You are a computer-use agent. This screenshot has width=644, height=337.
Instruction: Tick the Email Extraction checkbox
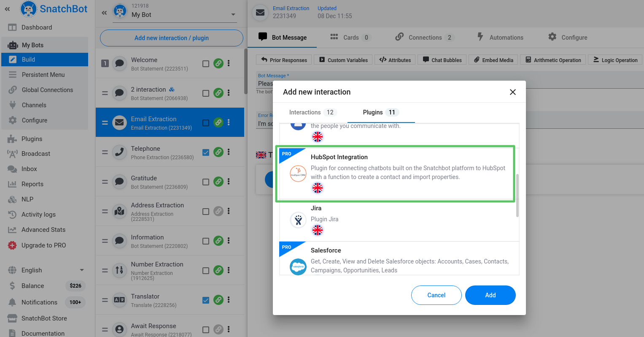206,123
